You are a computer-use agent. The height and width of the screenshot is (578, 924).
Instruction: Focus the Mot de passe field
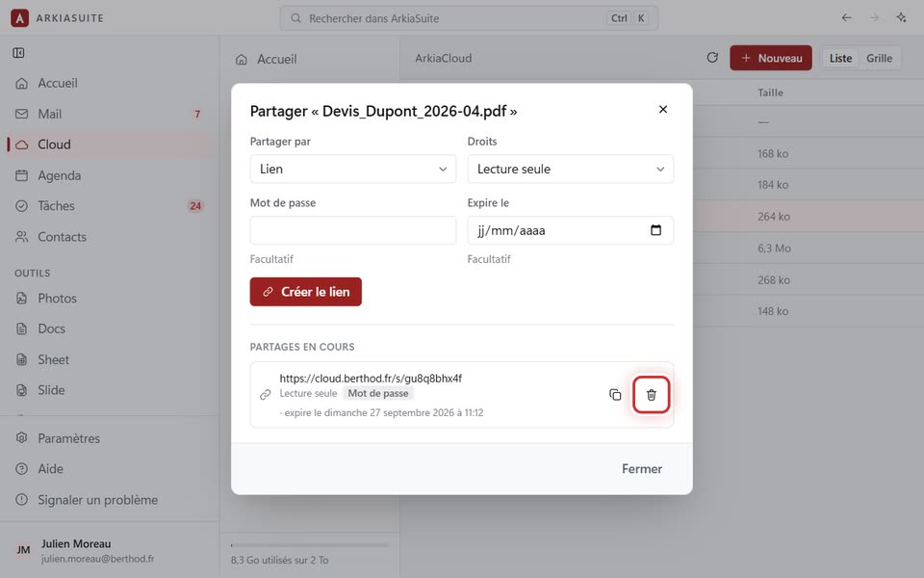(353, 230)
